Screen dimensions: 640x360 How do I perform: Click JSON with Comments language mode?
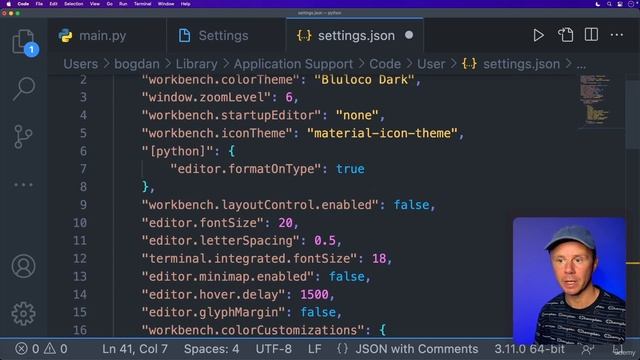[416, 349]
